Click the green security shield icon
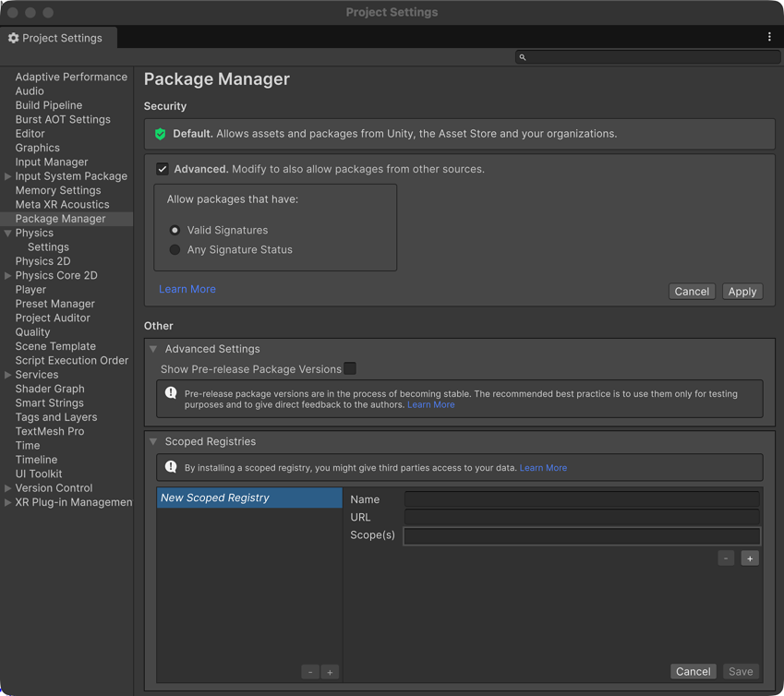The width and height of the screenshot is (784, 696). [x=160, y=134]
